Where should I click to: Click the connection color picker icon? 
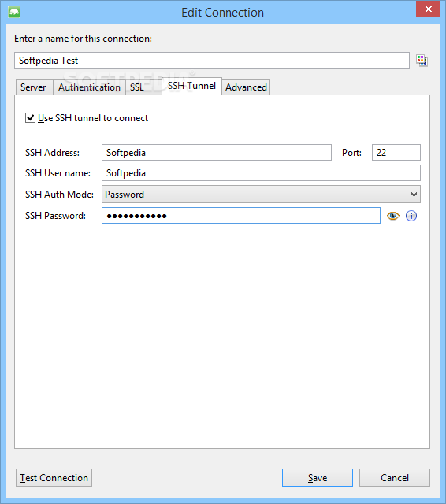(x=422, y=60)
